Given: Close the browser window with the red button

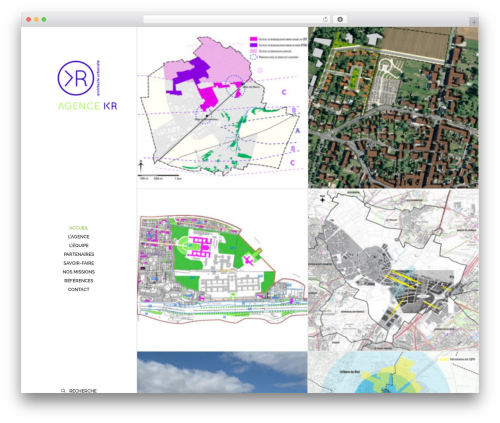Looking at the screenshot, I should click(29, 20).
